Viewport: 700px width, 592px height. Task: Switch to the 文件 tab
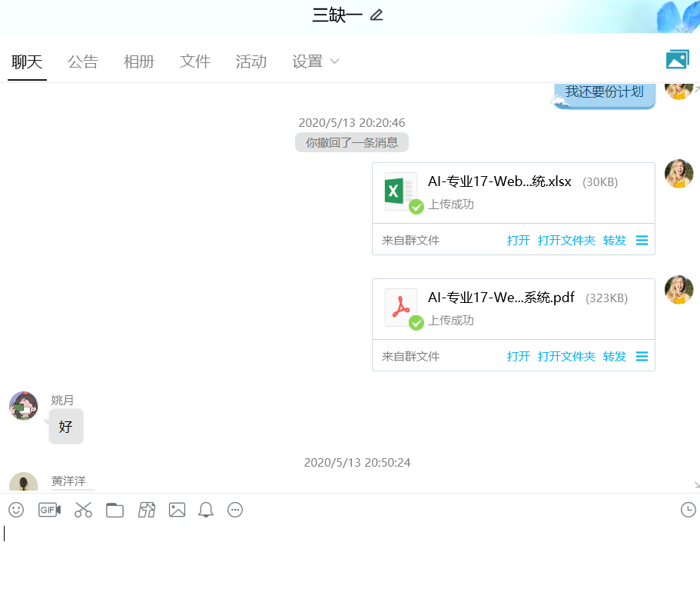195,62
